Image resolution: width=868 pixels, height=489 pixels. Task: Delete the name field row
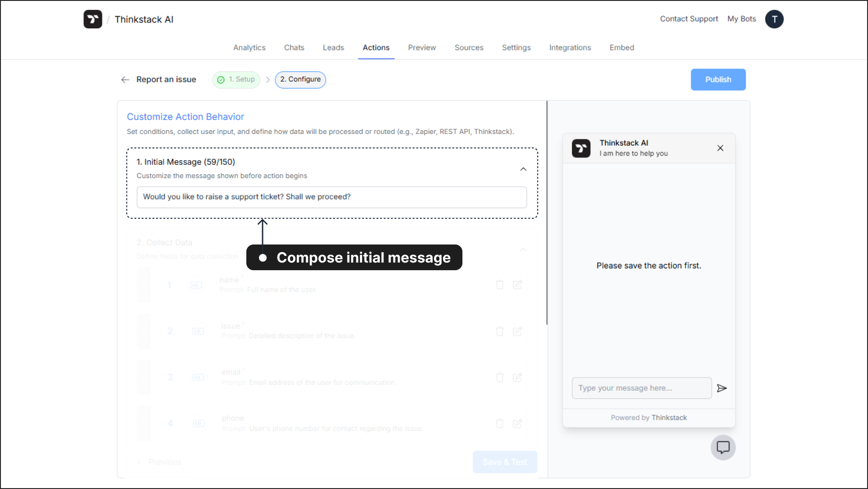coord(499,285)
